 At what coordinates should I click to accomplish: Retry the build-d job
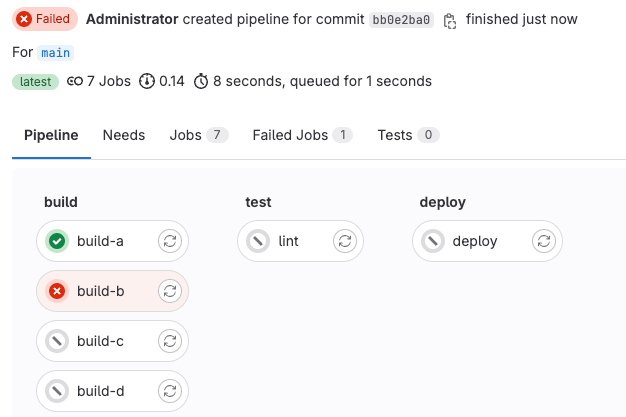(x=170, y=391)
